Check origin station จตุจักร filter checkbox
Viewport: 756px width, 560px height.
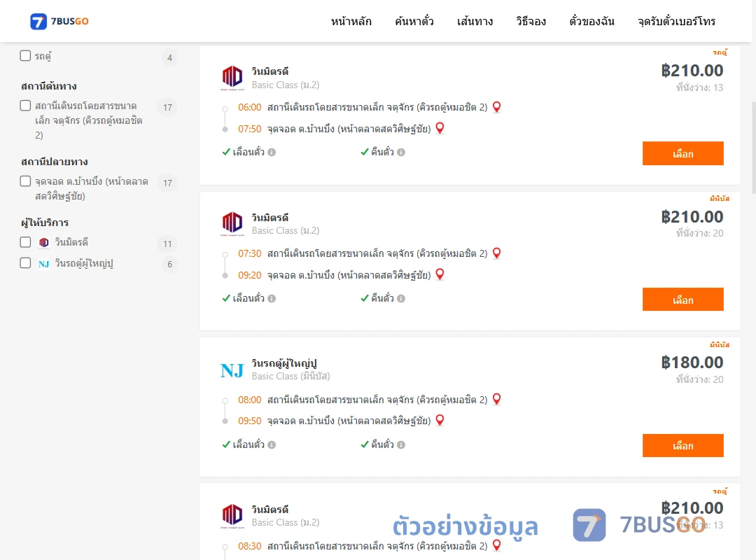point(26,105)
